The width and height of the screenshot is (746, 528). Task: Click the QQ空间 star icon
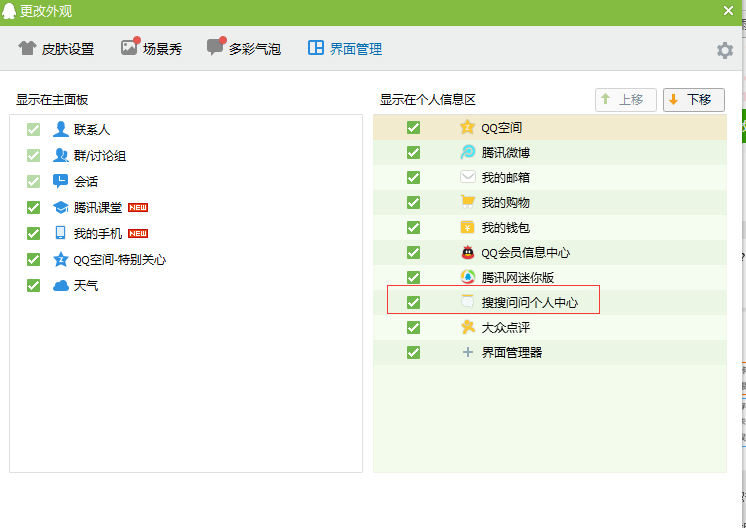click(x=467, y=127)
